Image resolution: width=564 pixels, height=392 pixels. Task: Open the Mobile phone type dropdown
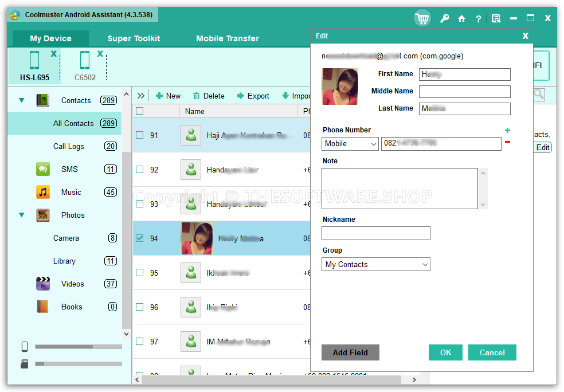[350, 144]
